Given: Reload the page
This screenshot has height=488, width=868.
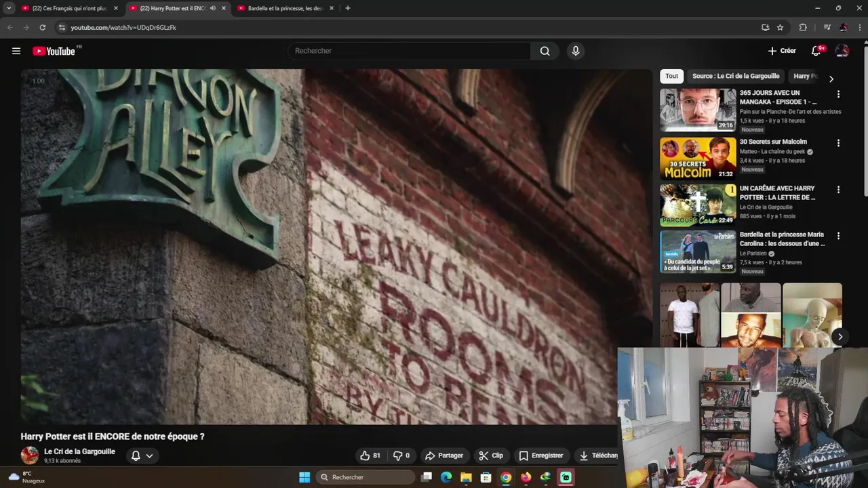Looking at the screenshot, I should [42, 27].
